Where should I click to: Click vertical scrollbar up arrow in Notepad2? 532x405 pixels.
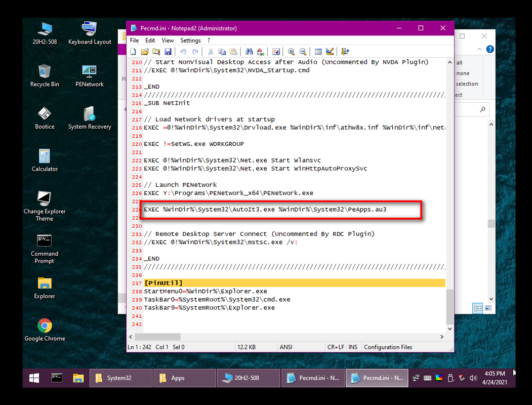[450, 62]
